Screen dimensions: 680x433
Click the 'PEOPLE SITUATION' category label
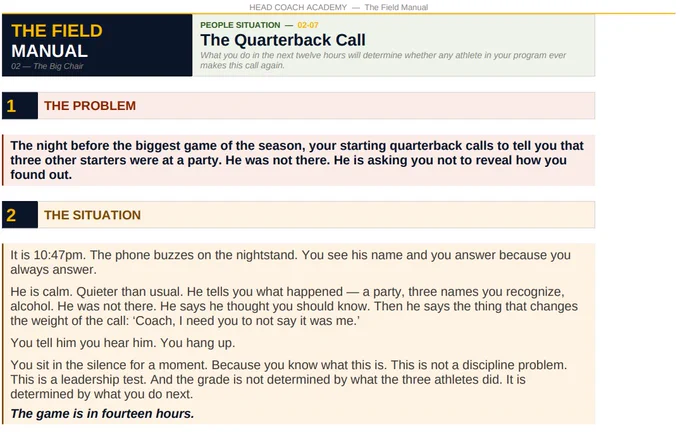tap(240, 25)
